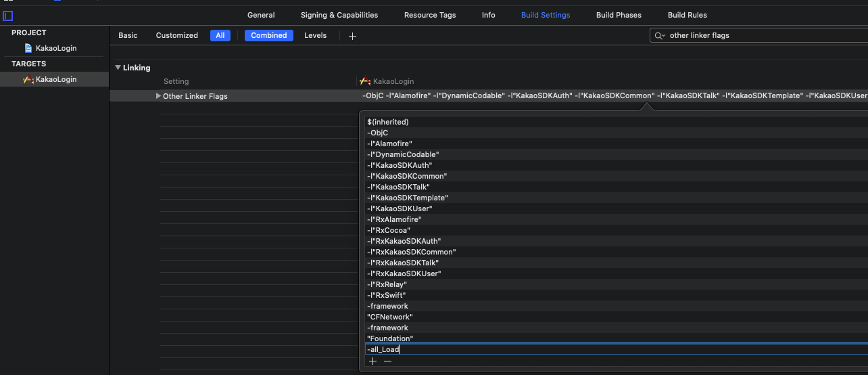Click the KakaoLogin project file icon

(x=28, y=48)
